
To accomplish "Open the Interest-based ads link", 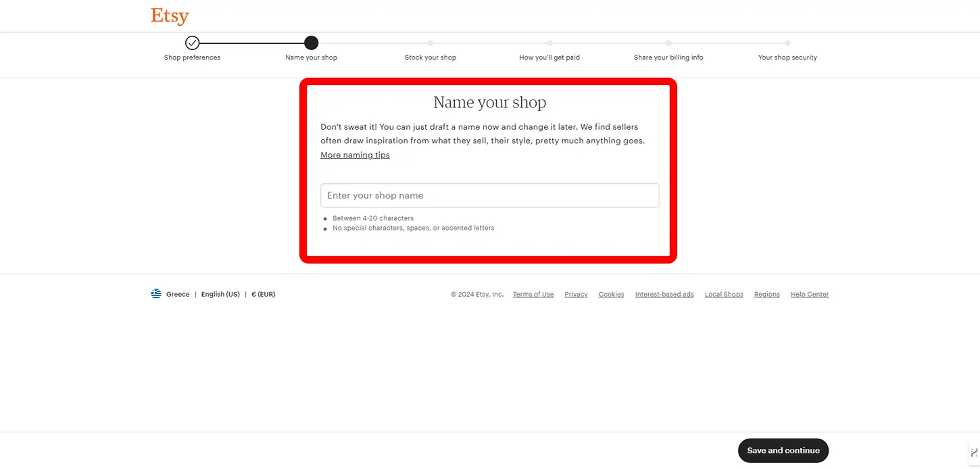I will [664, 295].
